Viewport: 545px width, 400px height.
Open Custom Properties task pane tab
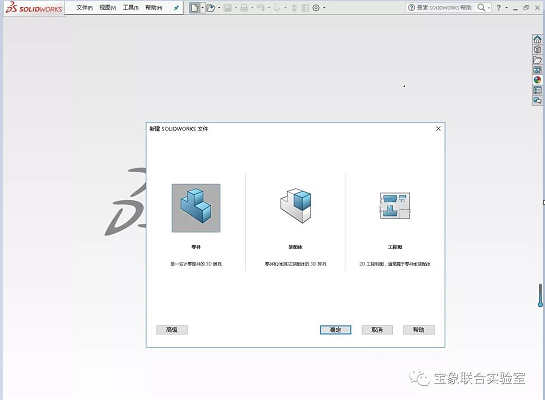537,90
